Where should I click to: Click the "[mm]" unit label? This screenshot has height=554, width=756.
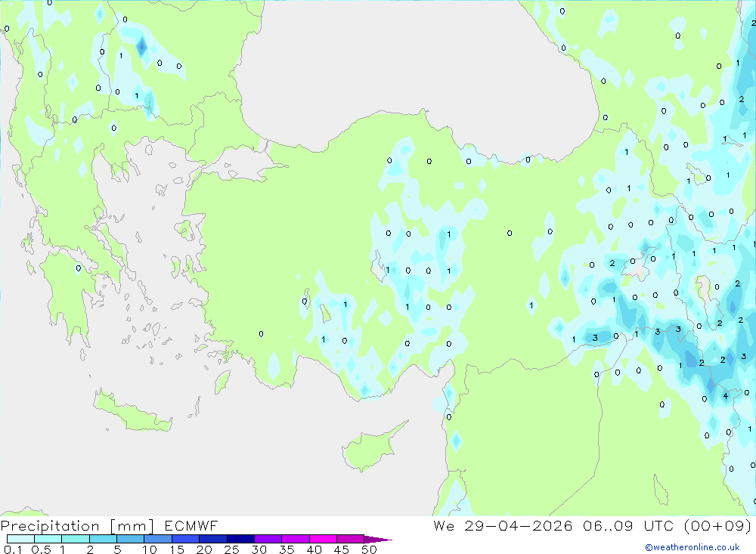point(132,526)
